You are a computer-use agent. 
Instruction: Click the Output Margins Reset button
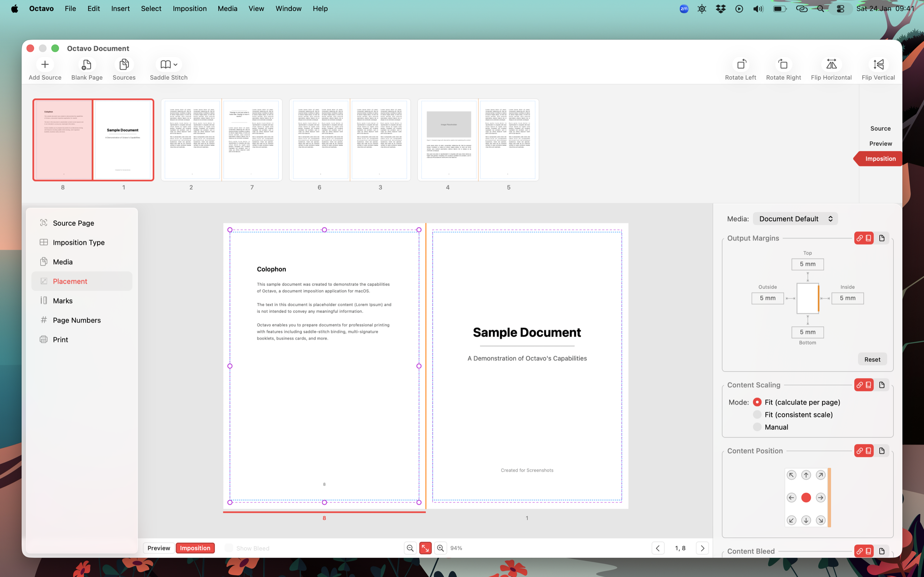[x=872, y=359]
